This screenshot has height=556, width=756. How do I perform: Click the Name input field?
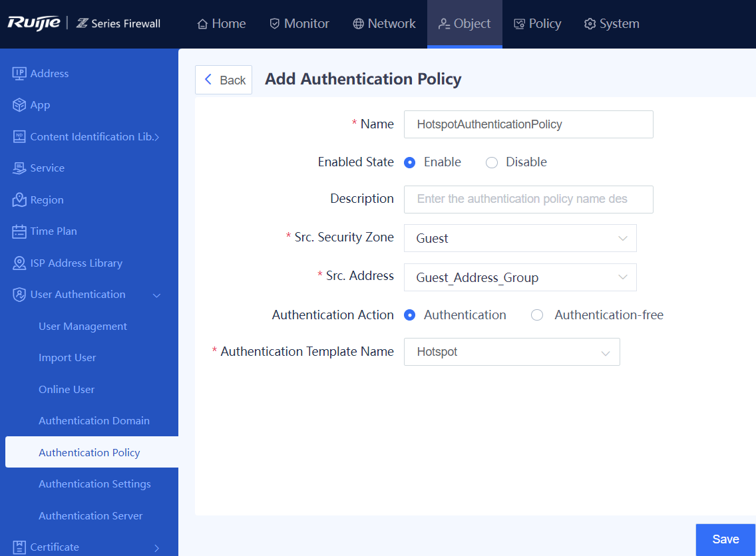pos(528,124)
